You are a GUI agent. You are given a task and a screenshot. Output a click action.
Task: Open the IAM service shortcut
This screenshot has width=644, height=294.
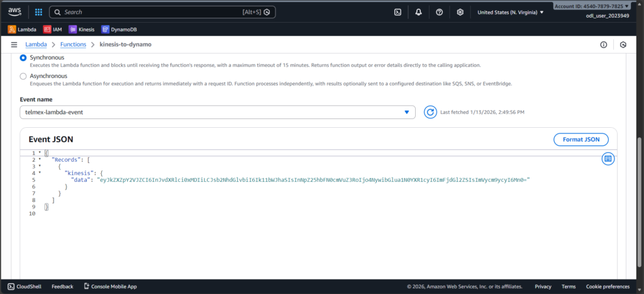pyautogui.click(x=53, y=29)
